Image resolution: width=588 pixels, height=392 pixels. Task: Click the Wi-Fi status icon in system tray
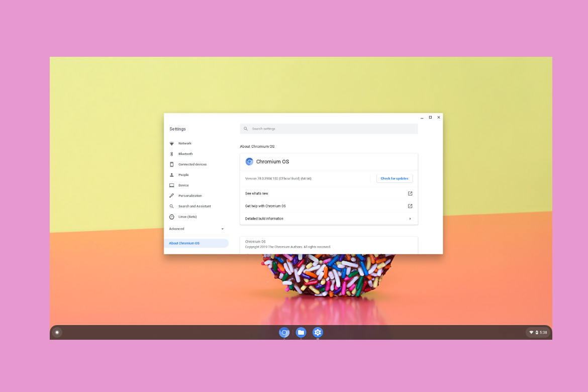pyautogui.click(x=531, y=332)
